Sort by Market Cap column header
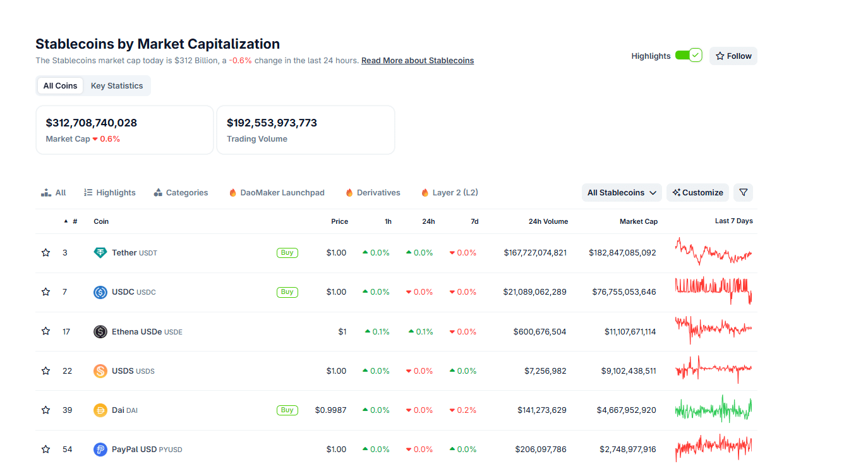This screenshot has height=466, width=868. click(x=638, y=221)
